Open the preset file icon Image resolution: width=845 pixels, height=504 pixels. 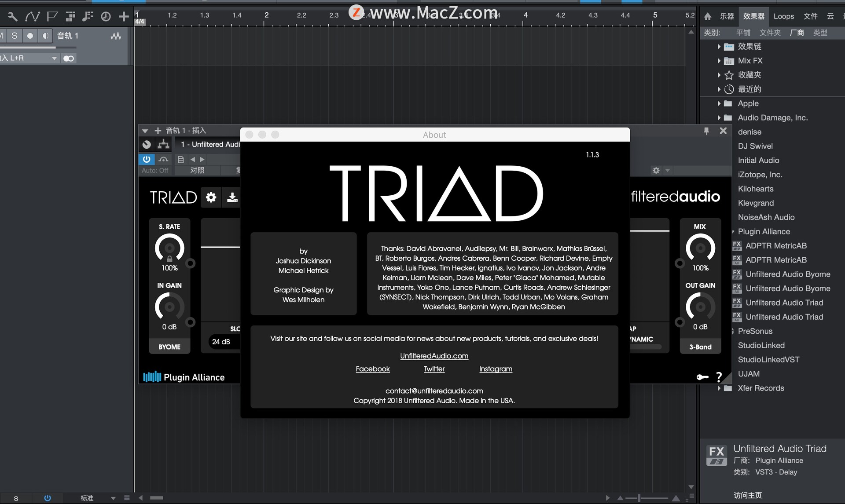(180, 159)
